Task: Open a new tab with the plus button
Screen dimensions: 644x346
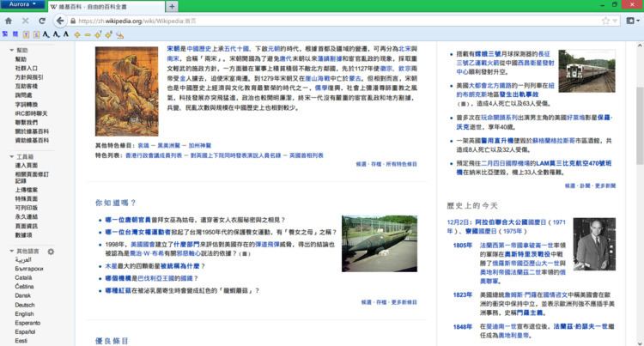Action: [x=173, y=6]
